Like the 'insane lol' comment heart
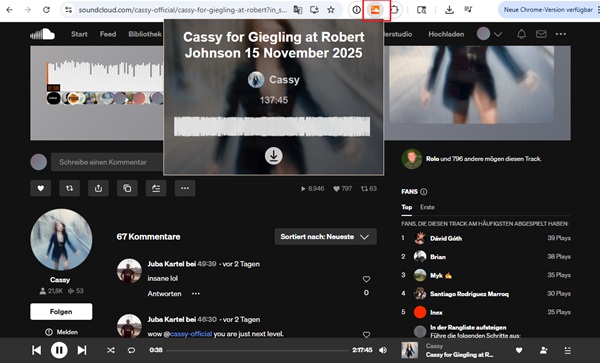 tap(366, 279)
